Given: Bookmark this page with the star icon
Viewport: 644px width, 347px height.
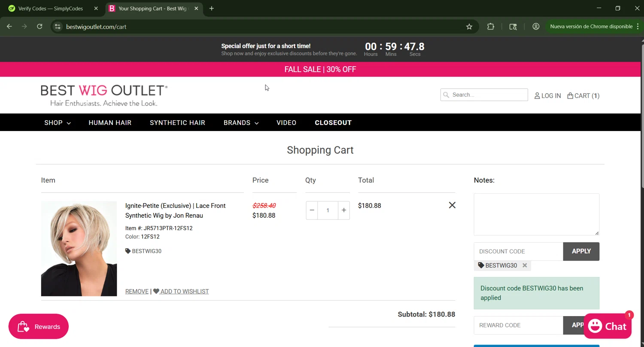Looking at the screenshot, I should pos(469,27).
